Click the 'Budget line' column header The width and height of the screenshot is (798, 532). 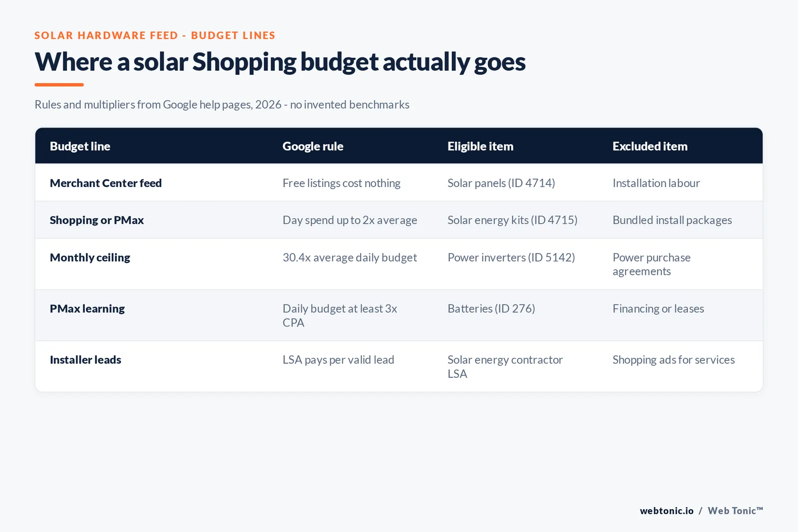coord(80,146)
